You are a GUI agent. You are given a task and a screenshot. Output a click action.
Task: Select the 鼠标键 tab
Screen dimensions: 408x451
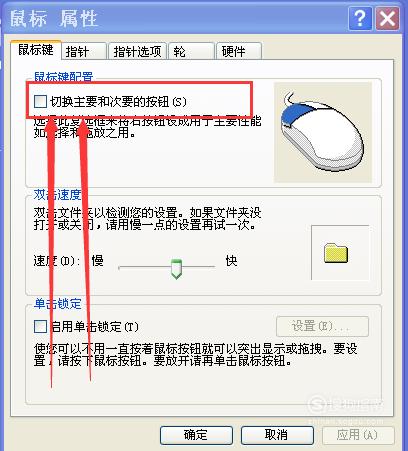[x=36, y=50]
